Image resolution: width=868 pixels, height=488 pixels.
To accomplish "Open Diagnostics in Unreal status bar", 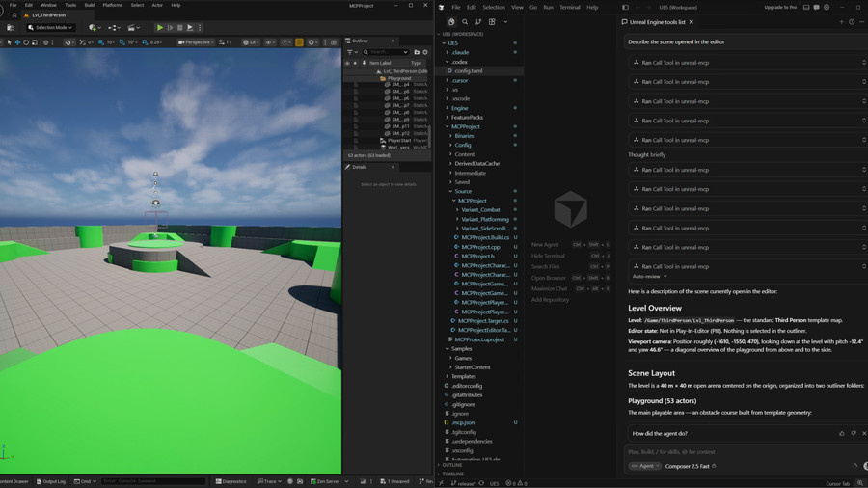I will pyautogui.click(x=231, y=481).
